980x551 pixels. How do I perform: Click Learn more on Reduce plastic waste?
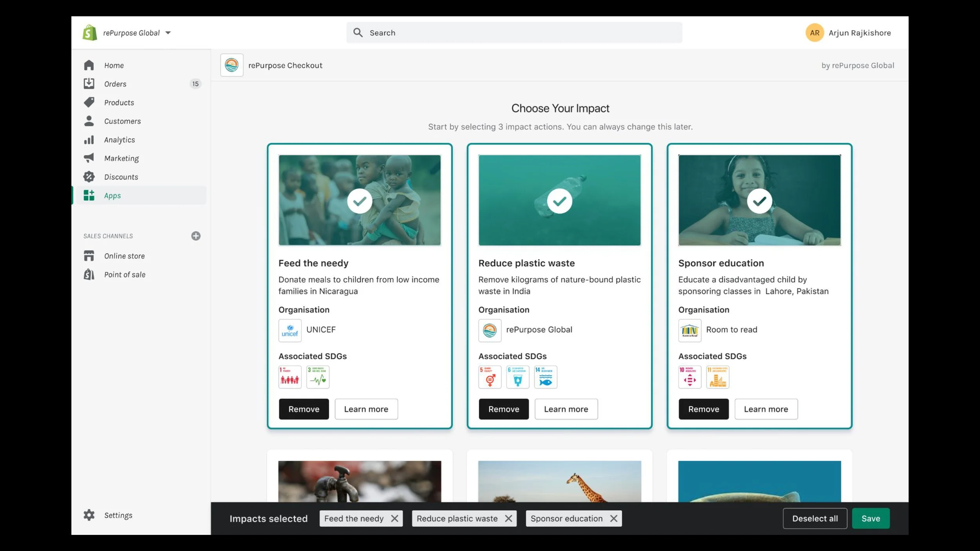coord(566,409)
